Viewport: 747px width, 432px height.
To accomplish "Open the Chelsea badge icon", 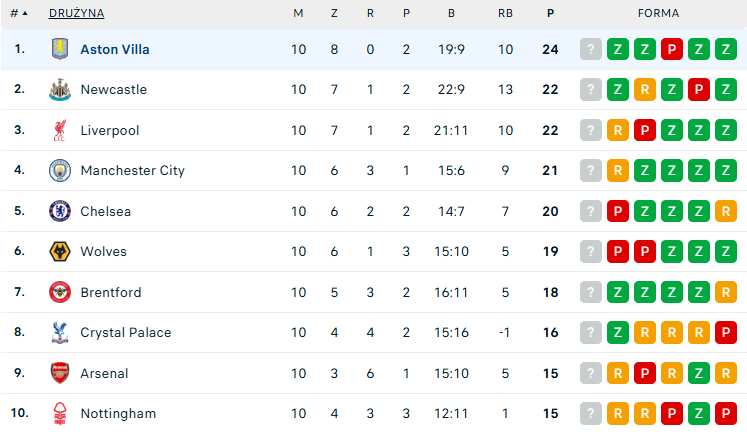I will point(60,211).
